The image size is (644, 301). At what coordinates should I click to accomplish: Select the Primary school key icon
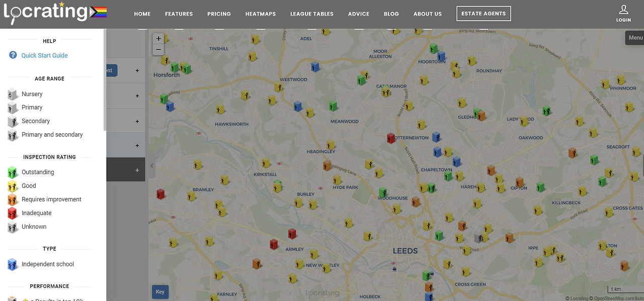coord(13,108)
